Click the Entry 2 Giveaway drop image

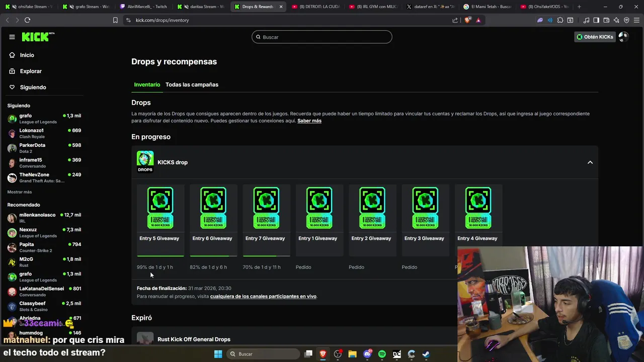point(372,208)
